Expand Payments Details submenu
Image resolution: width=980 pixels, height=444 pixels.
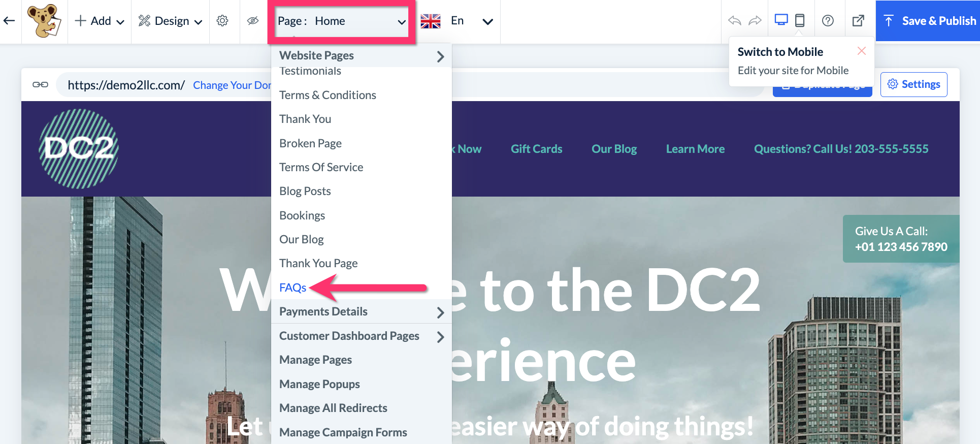point(362,311)
